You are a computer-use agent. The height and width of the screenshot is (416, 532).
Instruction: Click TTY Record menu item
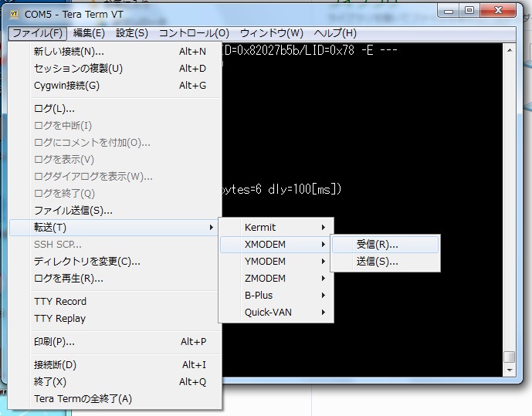pyautogui.click(x=115, y=302)
